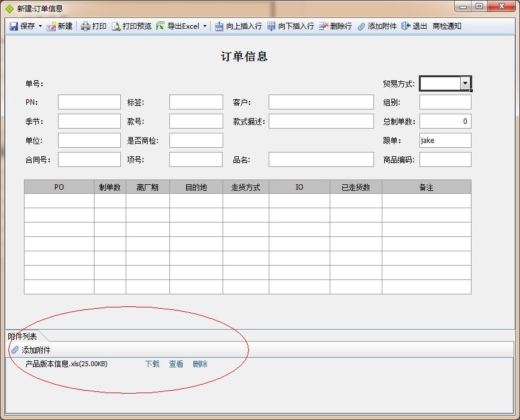Click the Save disk icon in toolbar
Image resolution: width=520 pixels, height=420 pixels.
(x=14, y=26)
